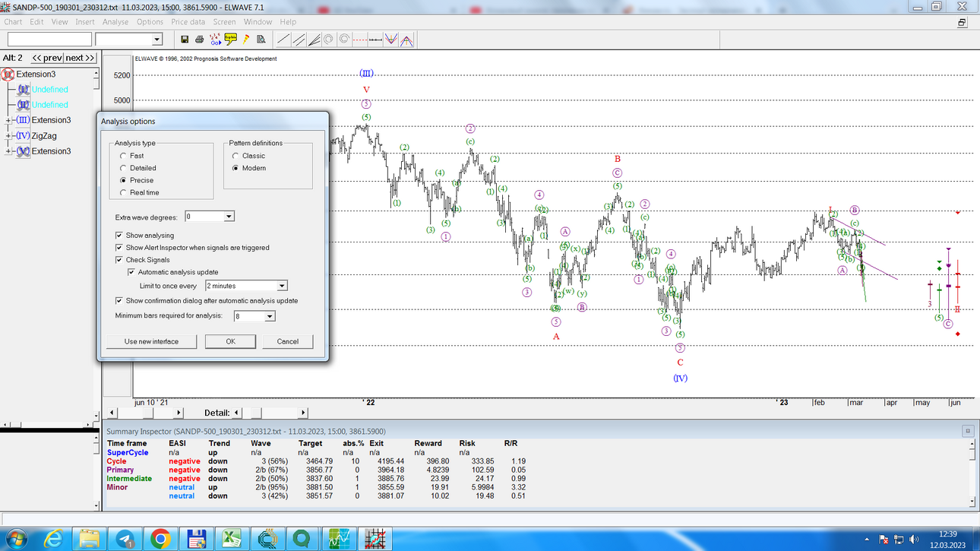This screenshot has height=551, width=980.
Task: Select the red dashed horizontal line tool
Action: click(359, 40)
